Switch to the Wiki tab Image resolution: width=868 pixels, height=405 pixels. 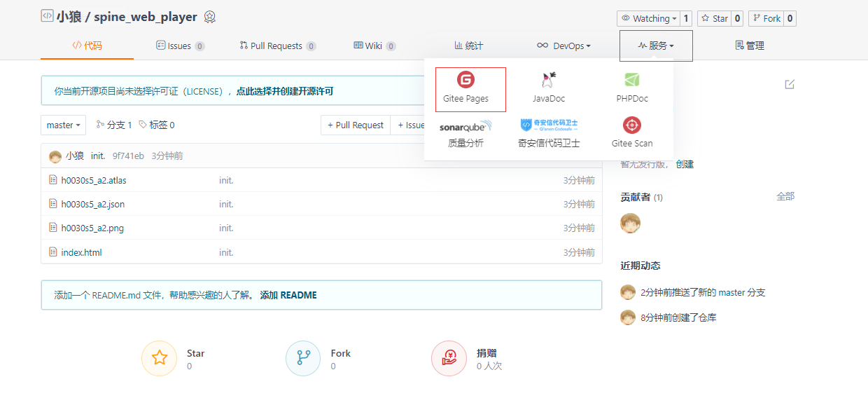click(374, 46)
